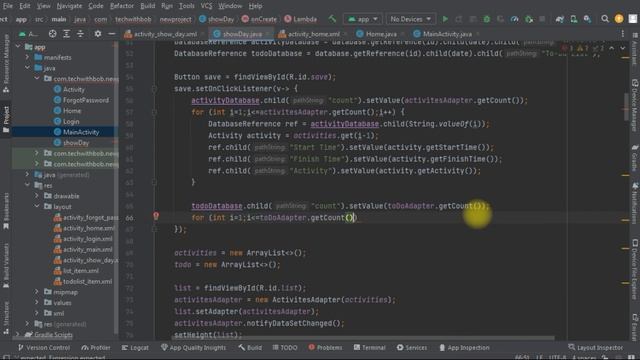Open Search Everywhere magnifier icon
640x360 pixels.
pos(605,19)
